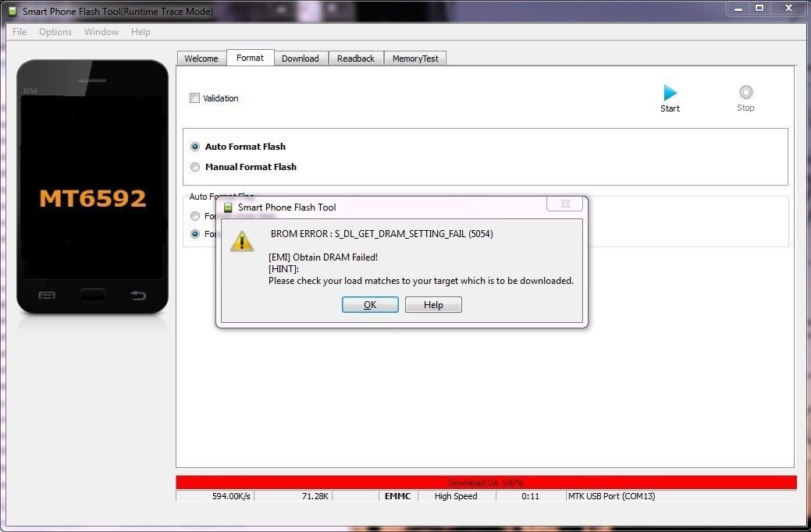Click the phone preview image screen
This screenshot has width=811, height=532.
coord(93,187)
